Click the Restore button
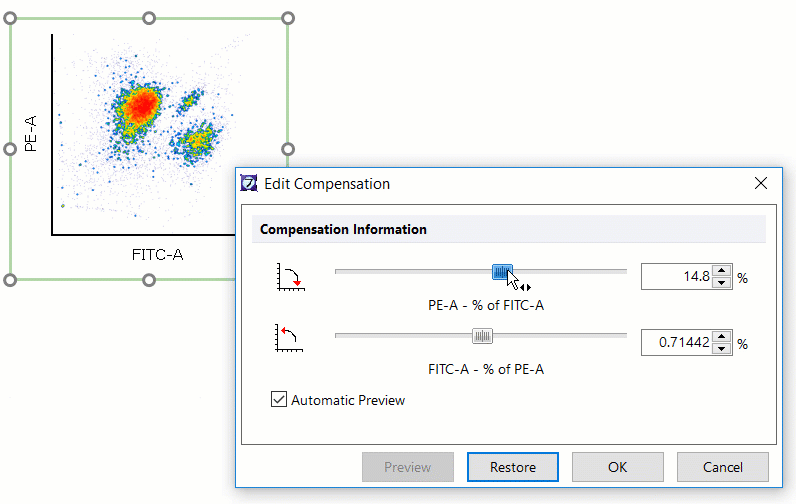Screen dimensions: 796x504 [x=512, y=467]
